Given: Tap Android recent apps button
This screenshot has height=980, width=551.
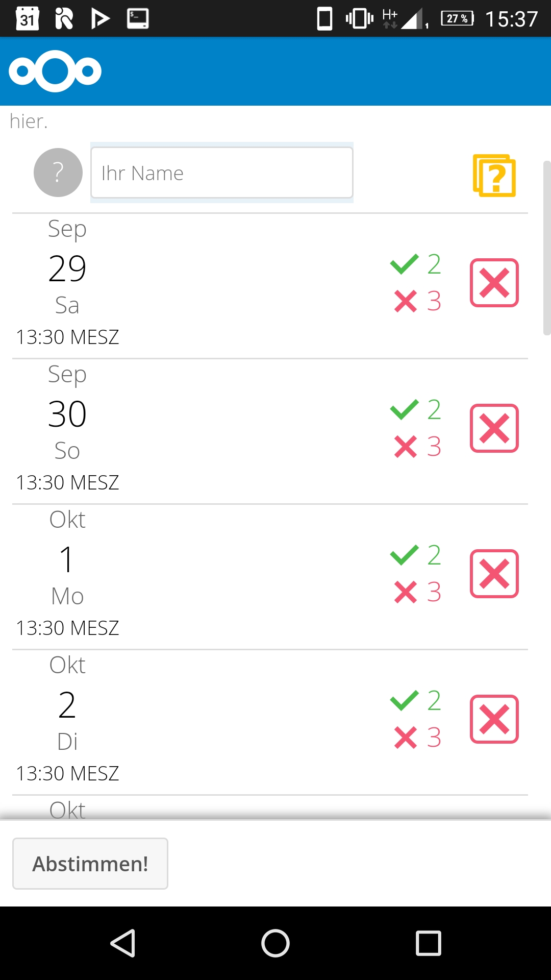Looking at the screenshot, I should point(429,943).
